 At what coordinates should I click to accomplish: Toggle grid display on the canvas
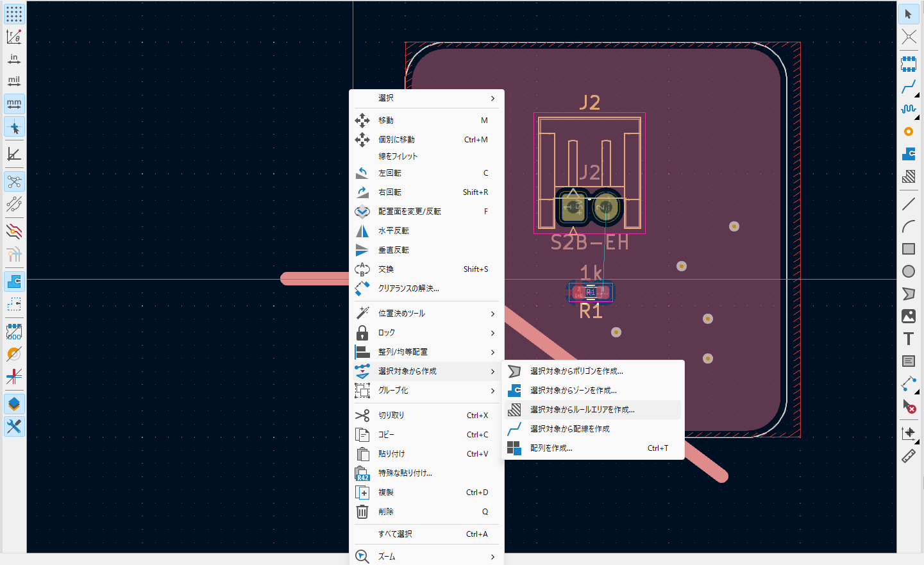14,14
